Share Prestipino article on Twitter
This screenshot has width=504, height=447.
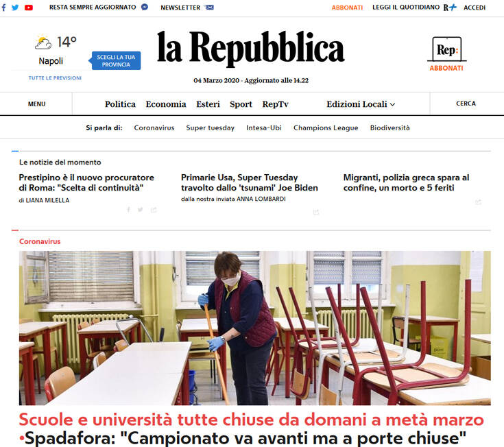(x=141, y=210)
